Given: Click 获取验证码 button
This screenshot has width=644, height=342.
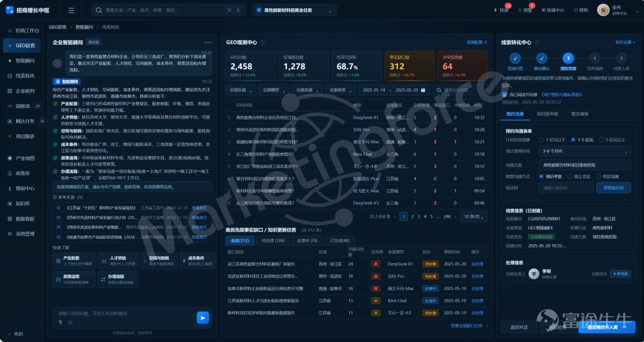Looking at the screenshot, I should 613,187.
